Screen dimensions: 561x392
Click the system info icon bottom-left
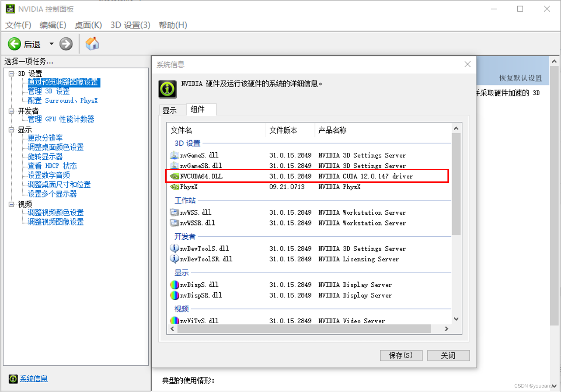coord(13,379)
